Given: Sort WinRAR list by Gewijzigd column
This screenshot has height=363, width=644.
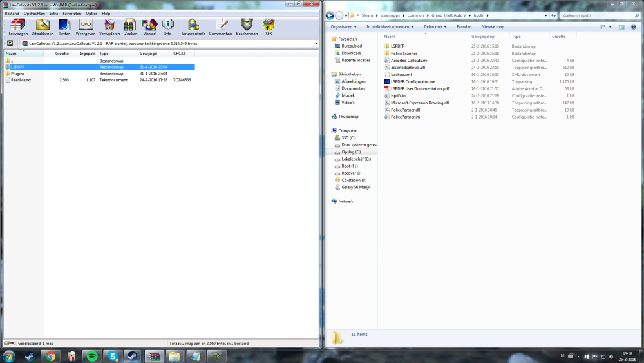Looking at the screenshot, I should [x=148, y=54].
